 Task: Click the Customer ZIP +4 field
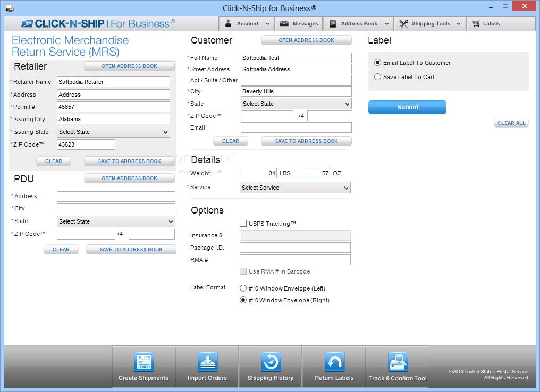pos(330,116)
